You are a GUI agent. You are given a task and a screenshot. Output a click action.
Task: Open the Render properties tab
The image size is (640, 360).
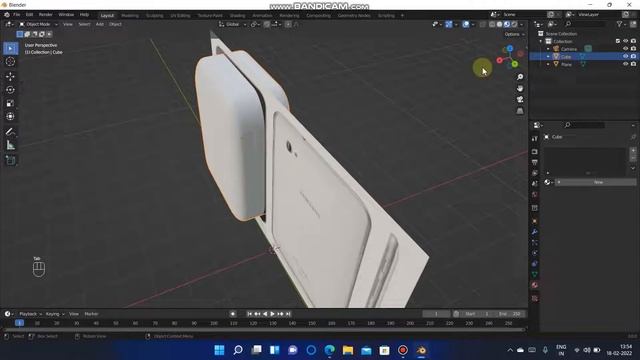tap(535, 152)
